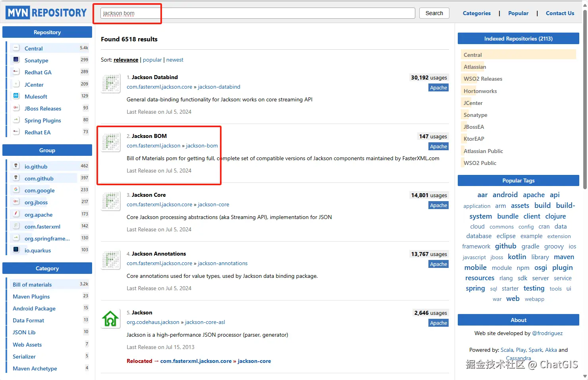Select WSO2 Releases in Indexed Repositories
Viewport: 588px width, 380px height.
pyautogui.click(x=483, y=79)
